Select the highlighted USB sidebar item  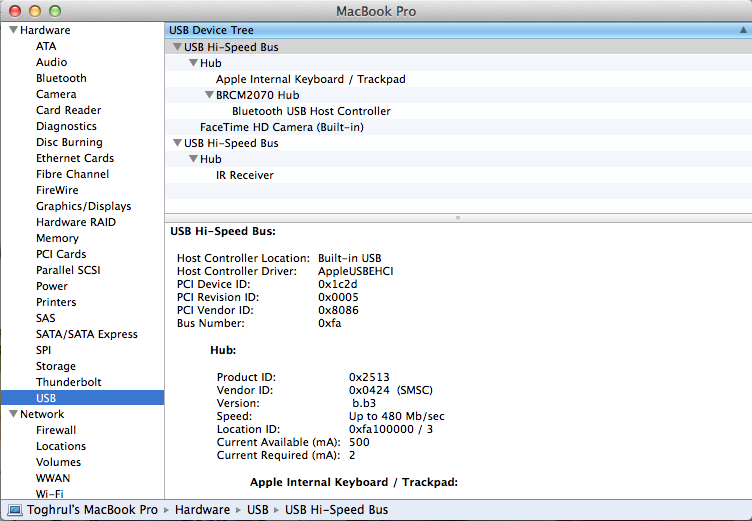82,398
